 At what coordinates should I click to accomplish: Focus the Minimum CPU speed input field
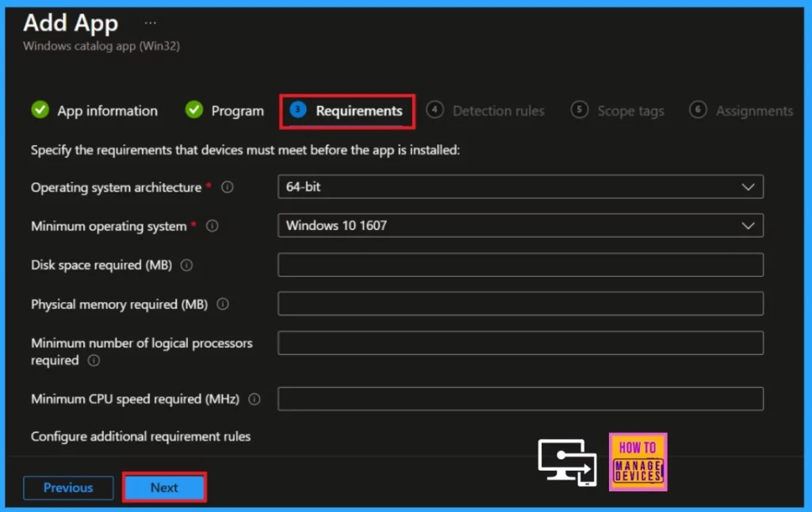(520, 399)
